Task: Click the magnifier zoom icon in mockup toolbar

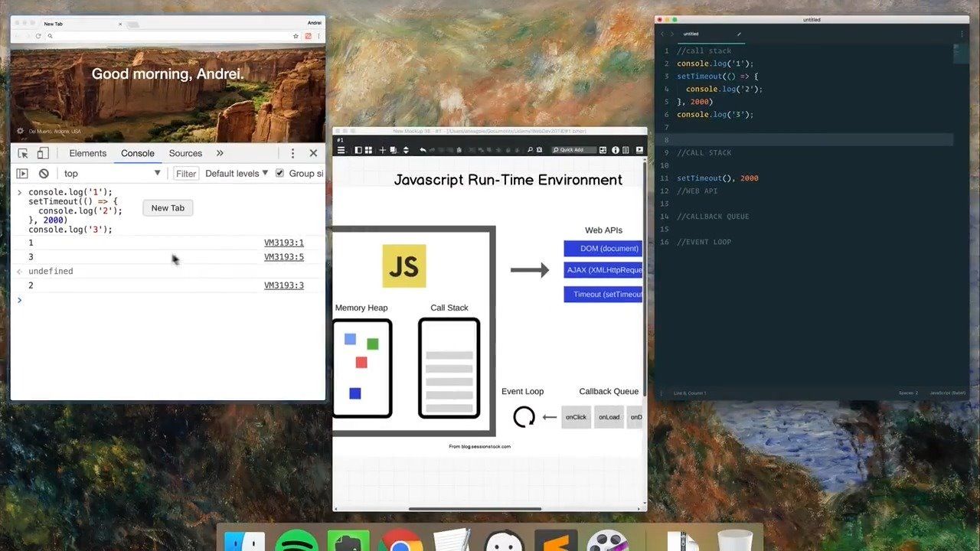Action: (529, 150)
